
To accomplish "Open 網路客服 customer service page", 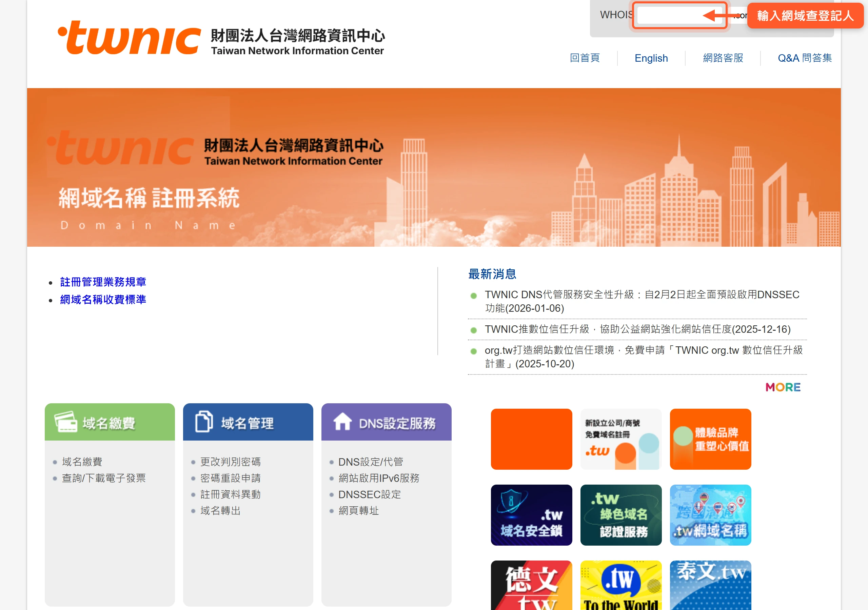I will 723,58.
